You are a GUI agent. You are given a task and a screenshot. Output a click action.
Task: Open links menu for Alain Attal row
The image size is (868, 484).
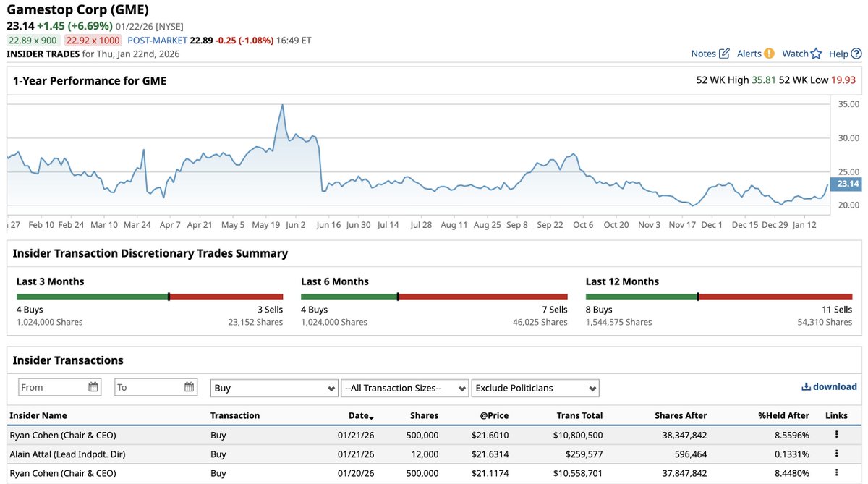836,454
